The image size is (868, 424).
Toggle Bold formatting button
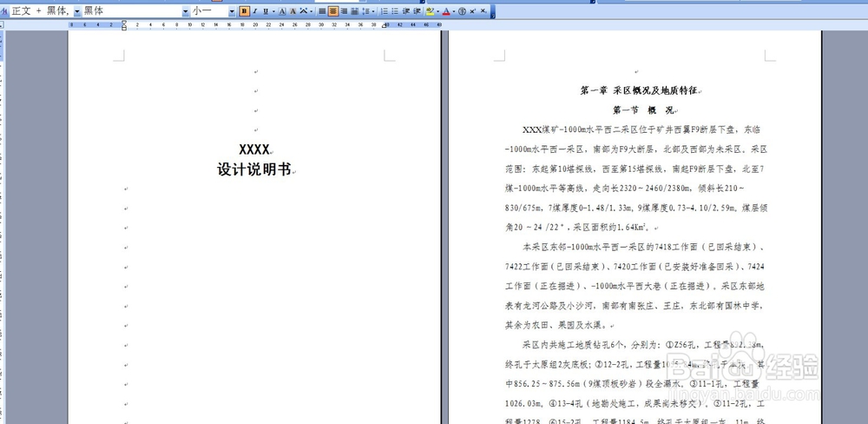(x=244, y=11)
